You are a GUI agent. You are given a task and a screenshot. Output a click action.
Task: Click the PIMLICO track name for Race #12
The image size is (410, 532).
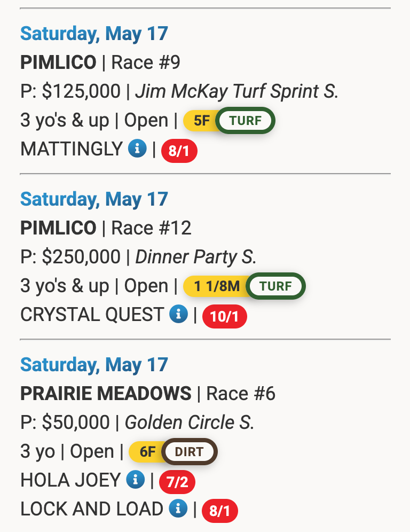(x=58, y=228)
